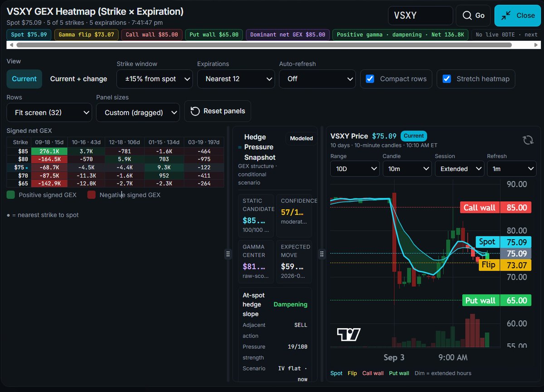Click the $85 strike row label
544x392 pixels.
(19, 151)
